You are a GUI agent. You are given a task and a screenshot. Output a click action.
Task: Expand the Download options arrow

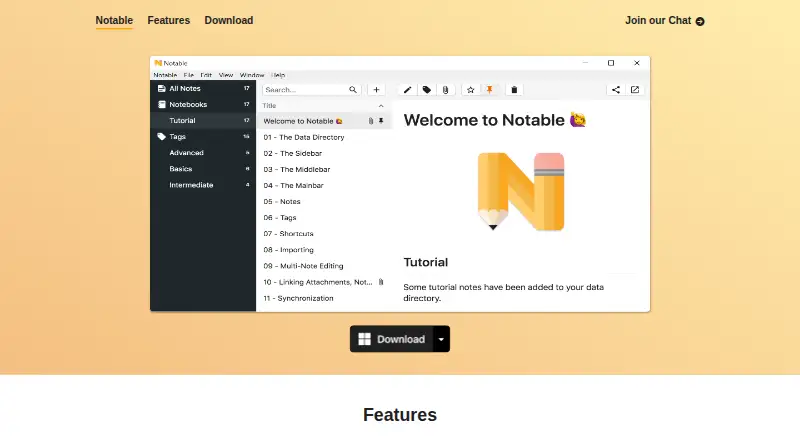[x=441, y=339]
